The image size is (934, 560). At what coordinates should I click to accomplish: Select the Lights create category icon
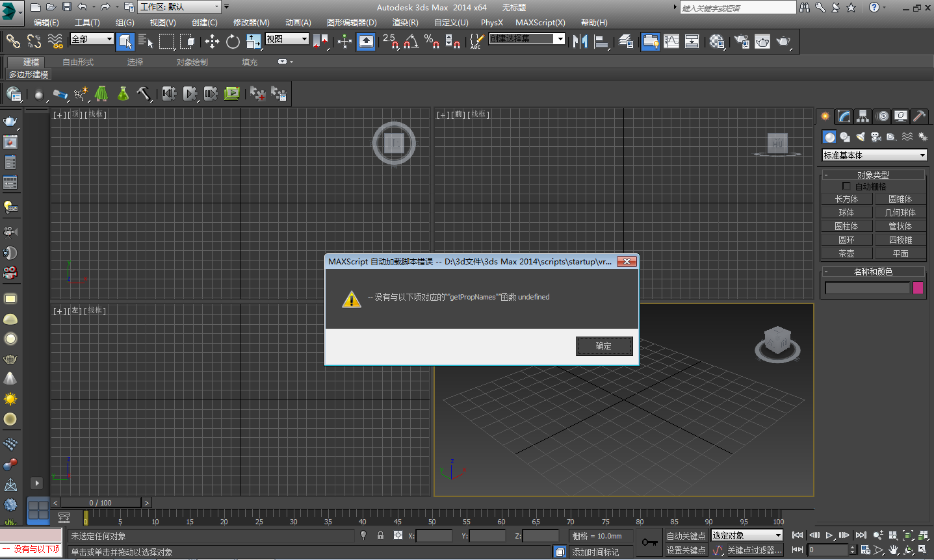coord(861,137)
